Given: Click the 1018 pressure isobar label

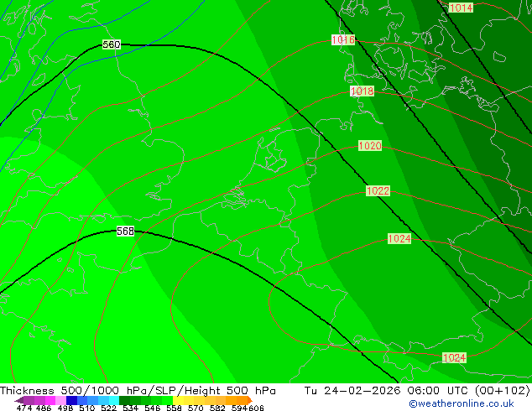Looking at the screenshot, I should point(362,91).
